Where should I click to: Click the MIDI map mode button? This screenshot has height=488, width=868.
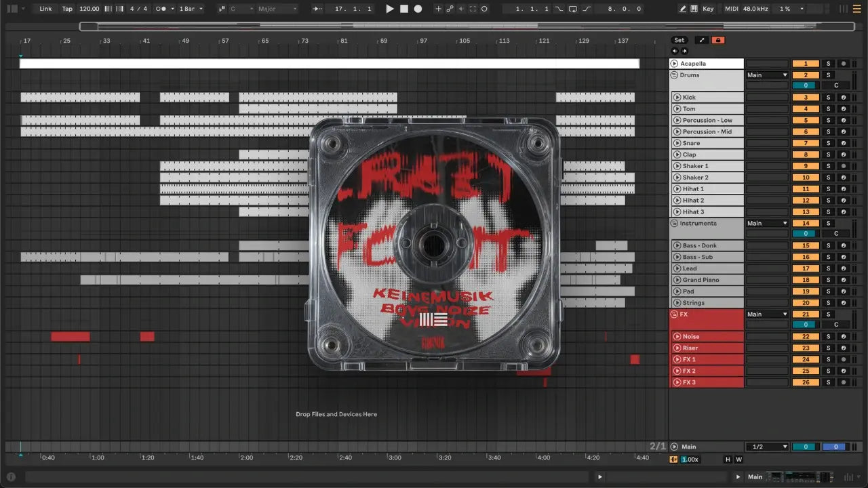[731, 9]
